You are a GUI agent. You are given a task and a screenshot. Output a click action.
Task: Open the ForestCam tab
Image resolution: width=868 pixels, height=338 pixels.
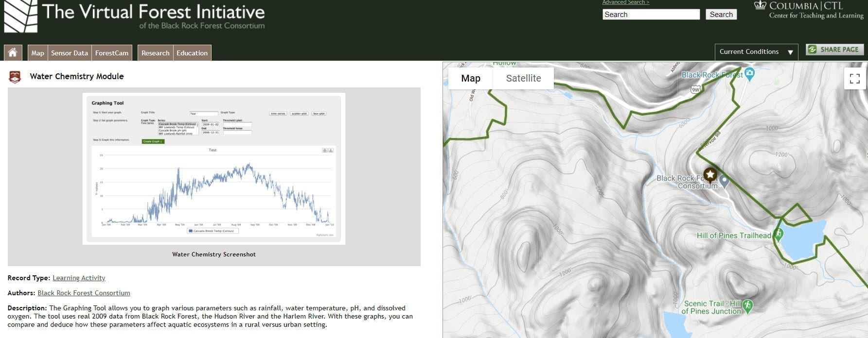(112, 53)
